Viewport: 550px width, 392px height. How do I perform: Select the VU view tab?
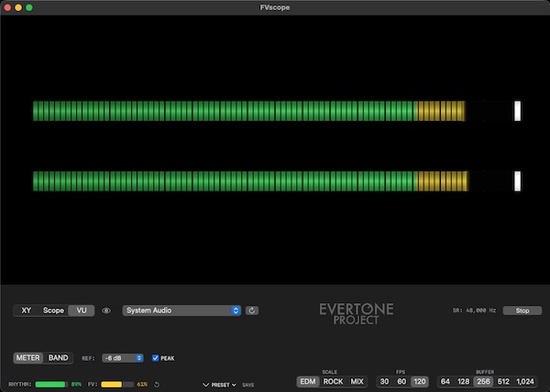point(82,310)
